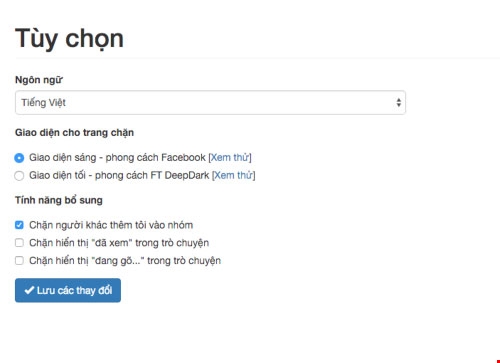Click the checkmark icon on save button
The height and width of the screenshot is (363, 500).
coord(29,290)
